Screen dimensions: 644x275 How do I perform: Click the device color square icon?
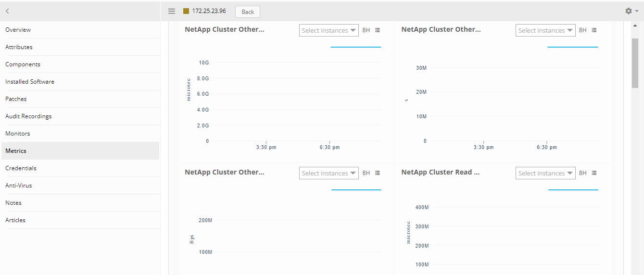[x=186, y=11]
